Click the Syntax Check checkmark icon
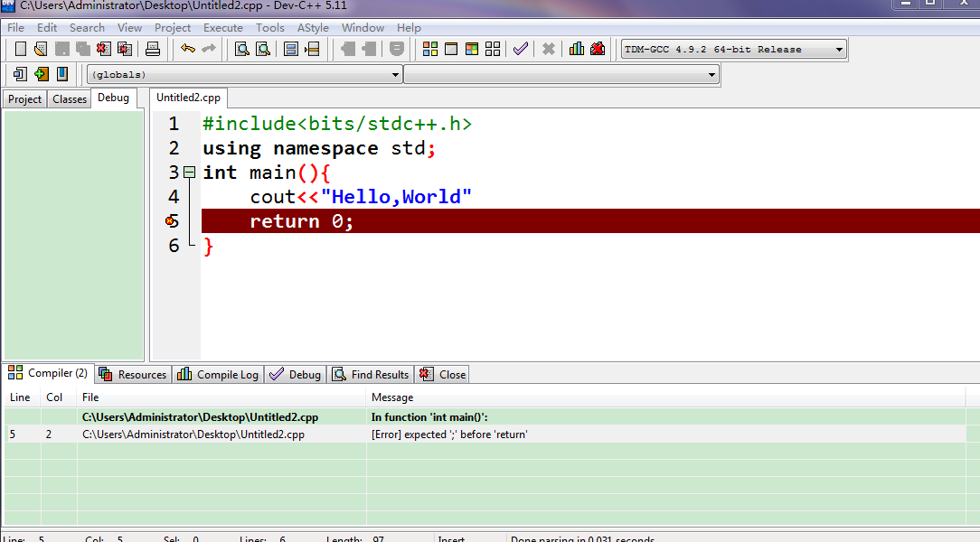The width and height of the screenshot is (980, 542). 520,49
